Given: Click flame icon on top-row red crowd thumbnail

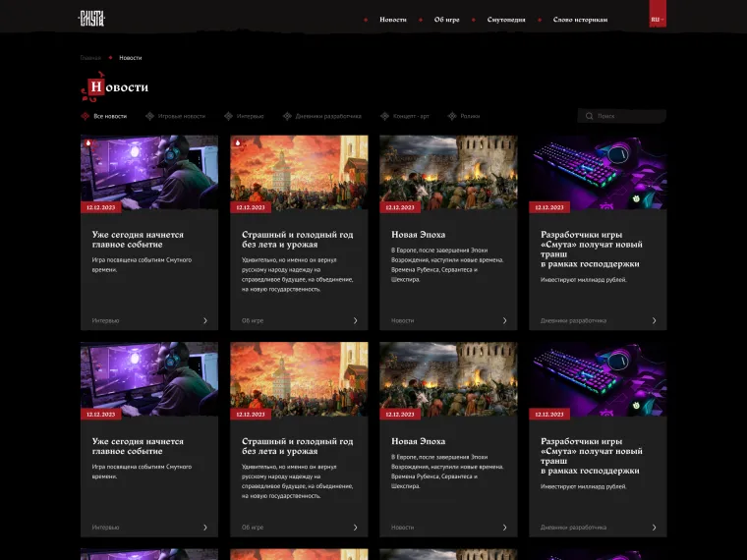Looking at the screenshot, I should (238, 142).
